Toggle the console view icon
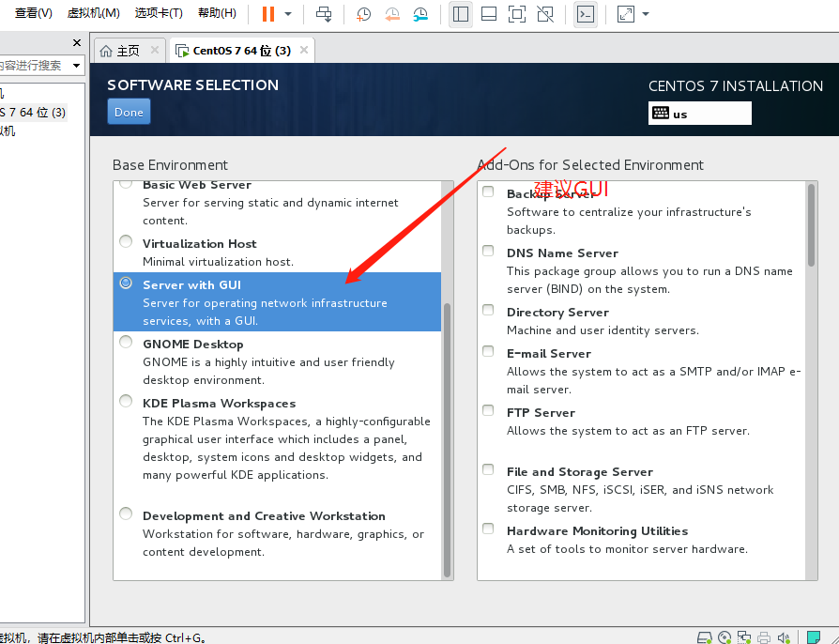 [586, 14]
